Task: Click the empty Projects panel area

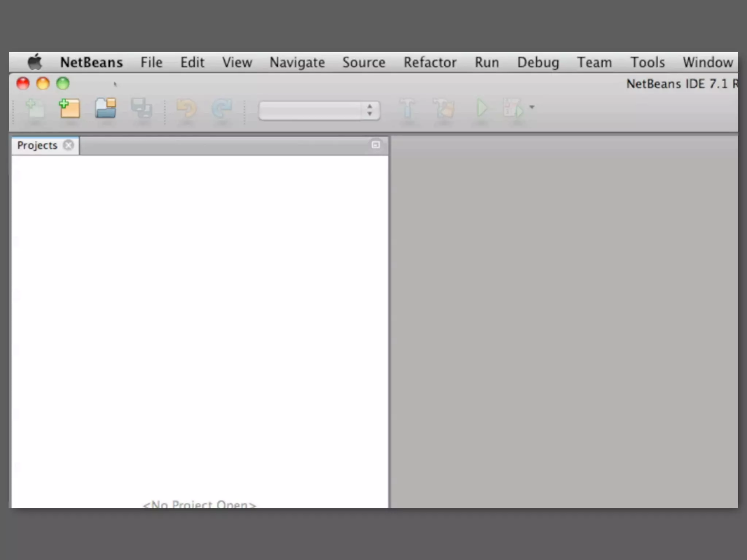Action: click(200, 310)
